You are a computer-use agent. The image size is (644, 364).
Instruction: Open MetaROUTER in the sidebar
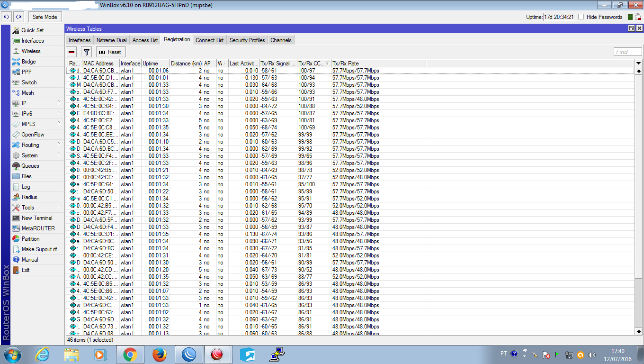click(38, 228)
